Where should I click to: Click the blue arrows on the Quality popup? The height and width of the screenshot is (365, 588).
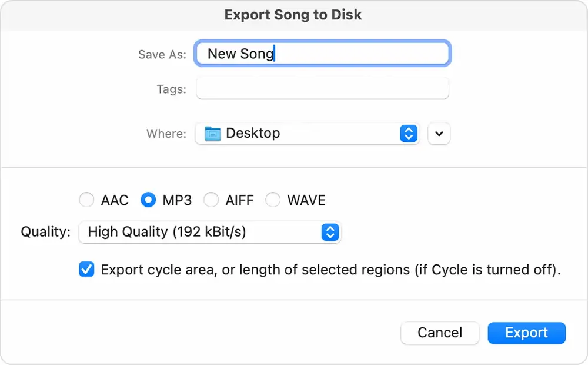tap(330, 232)
